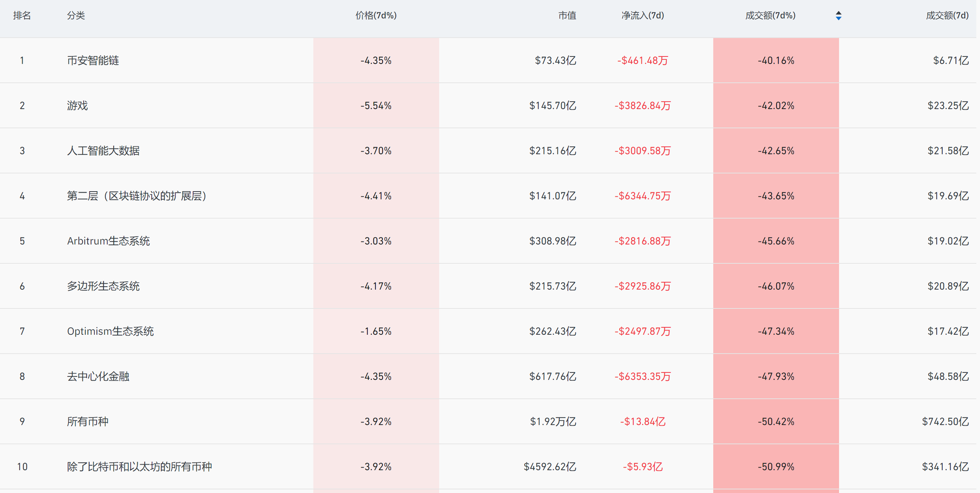Open the Optimism生态系统 category
980x493 pixels.
pyautogui.click(x=110, y=331)
